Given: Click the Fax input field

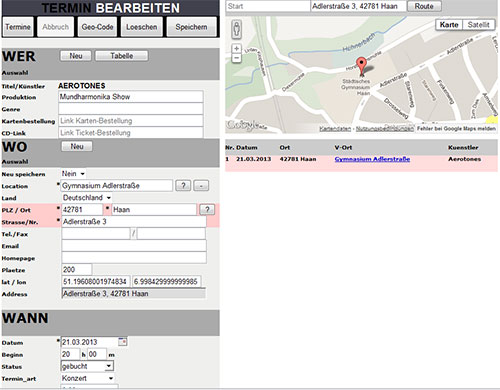Looking at the screenshot, I should click(x=171, y=234).
